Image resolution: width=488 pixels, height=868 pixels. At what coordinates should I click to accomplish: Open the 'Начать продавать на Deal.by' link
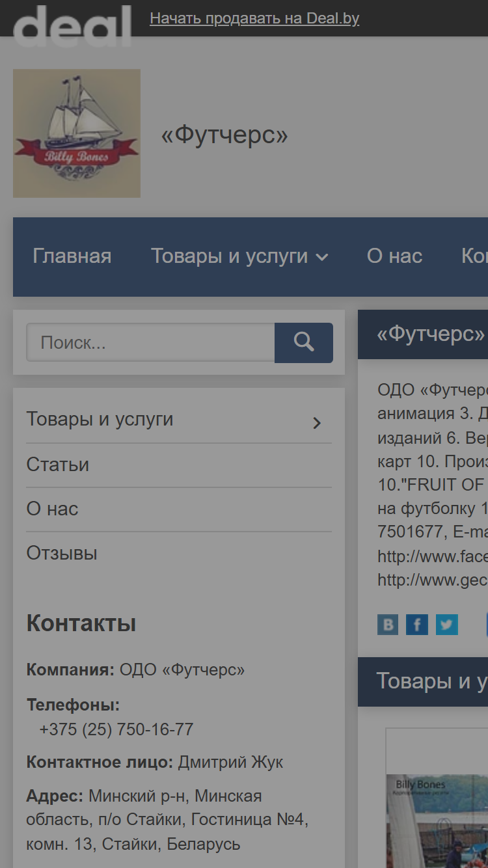[254, 18]
